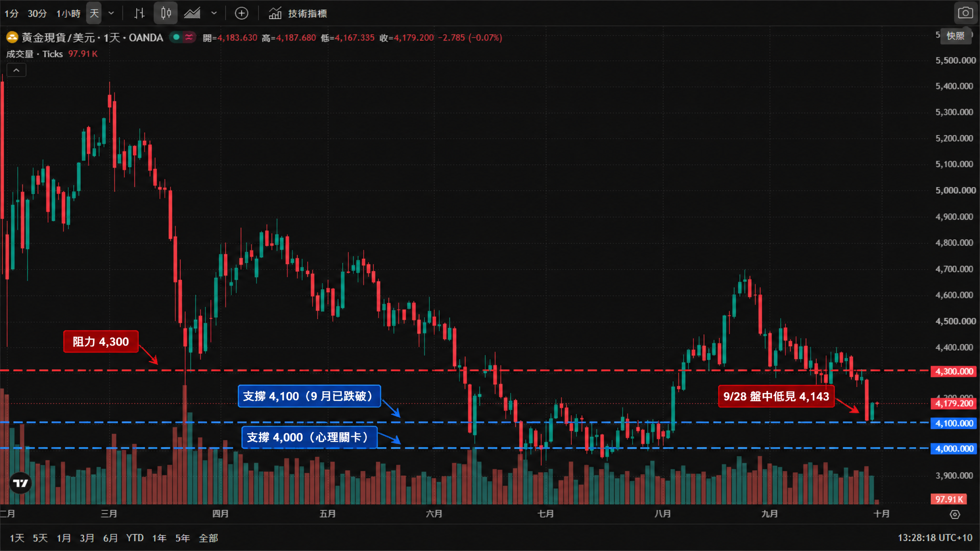This screenshot has height=551, width=980.
Task: Switch to the 30分 interval
Action: tap(37, 13)
